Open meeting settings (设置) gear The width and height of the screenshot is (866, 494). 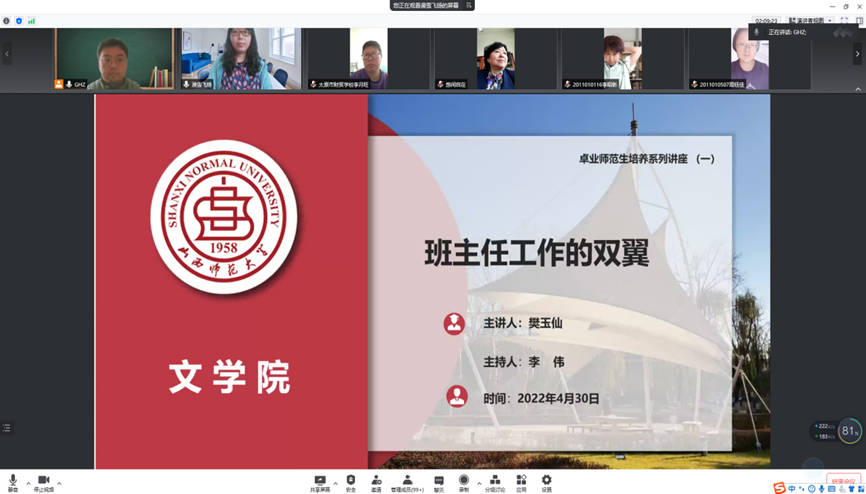pyautogui.click(x=547, y=481)
